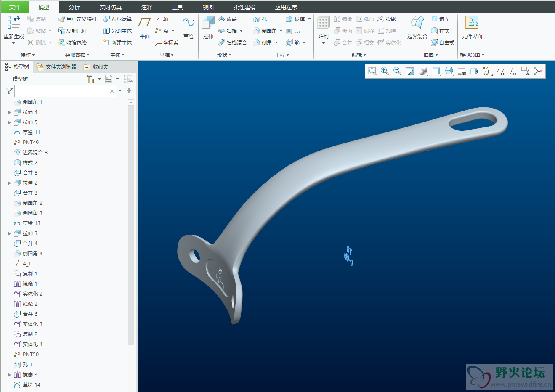Viewport: 555px width, 392px height.
Task: Toggle datum axis display eye icon
Action: pyautogui.click(x=513, y=71)
